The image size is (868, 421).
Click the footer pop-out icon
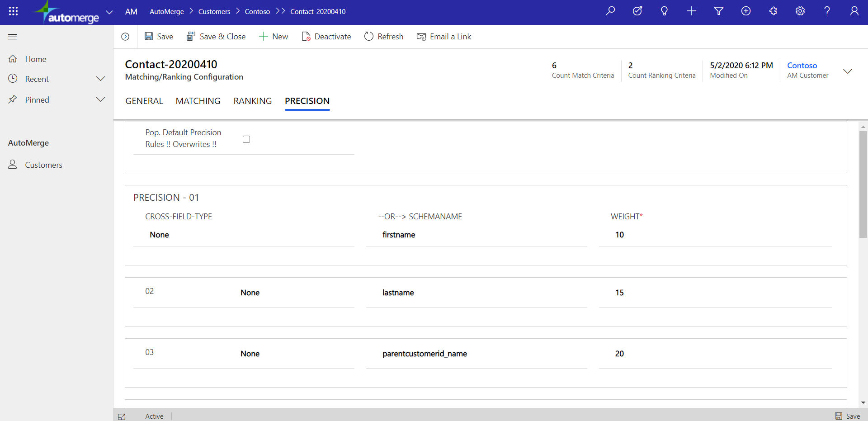click(x=122, y=416)
